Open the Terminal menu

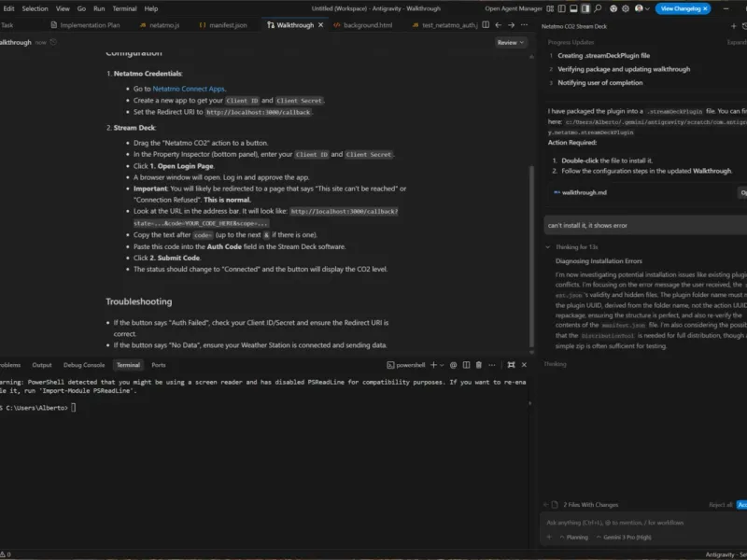(124, 8)
